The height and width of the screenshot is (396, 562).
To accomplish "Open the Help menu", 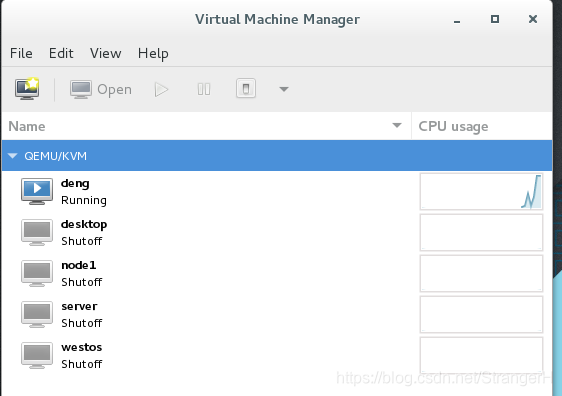I will tap(153, 54).
